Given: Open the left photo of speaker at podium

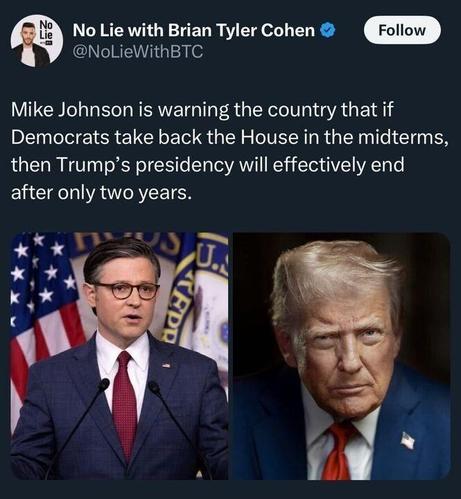Looking at the screenshot, I should pos(119,356).
